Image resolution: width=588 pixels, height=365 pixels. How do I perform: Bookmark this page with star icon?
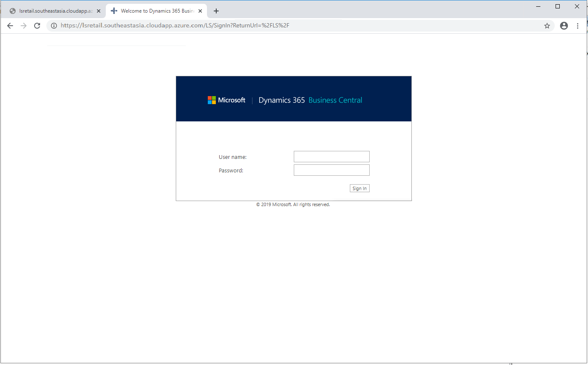[547, 26]
